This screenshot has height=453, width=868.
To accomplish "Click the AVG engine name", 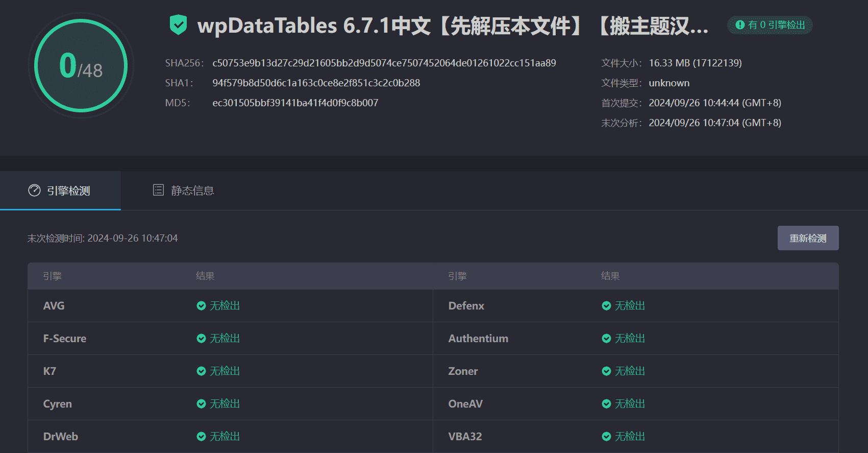I will point(54,305).
